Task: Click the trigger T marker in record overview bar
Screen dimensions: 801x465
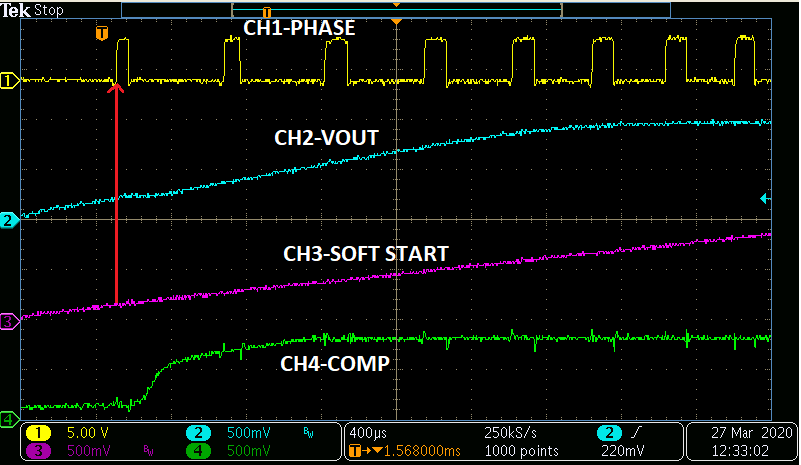Action: coord(266,12)
